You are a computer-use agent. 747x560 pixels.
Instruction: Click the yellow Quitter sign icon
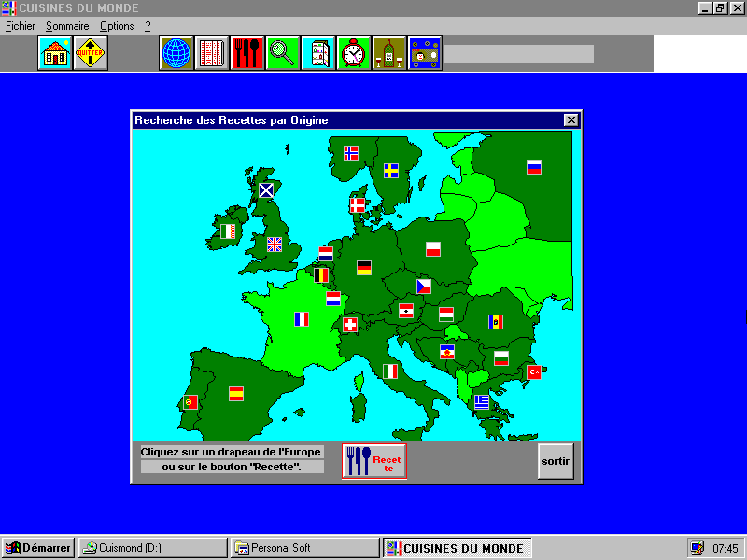[91, 53]
